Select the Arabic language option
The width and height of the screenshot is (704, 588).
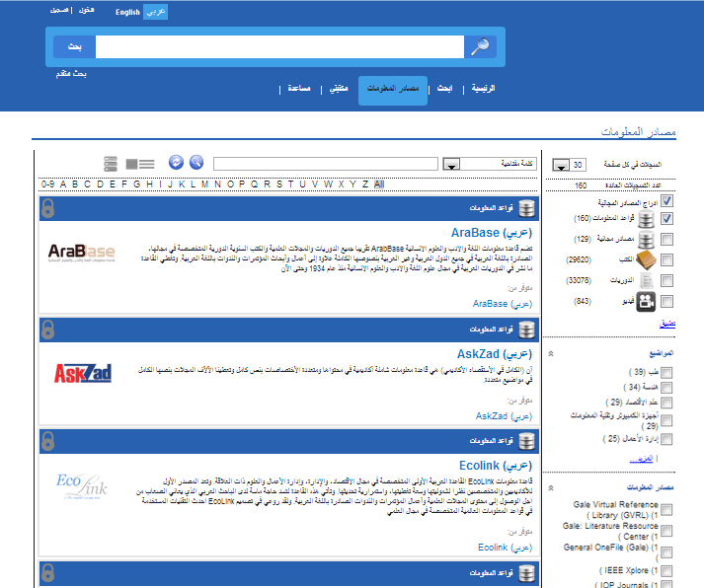coord(156,12)
